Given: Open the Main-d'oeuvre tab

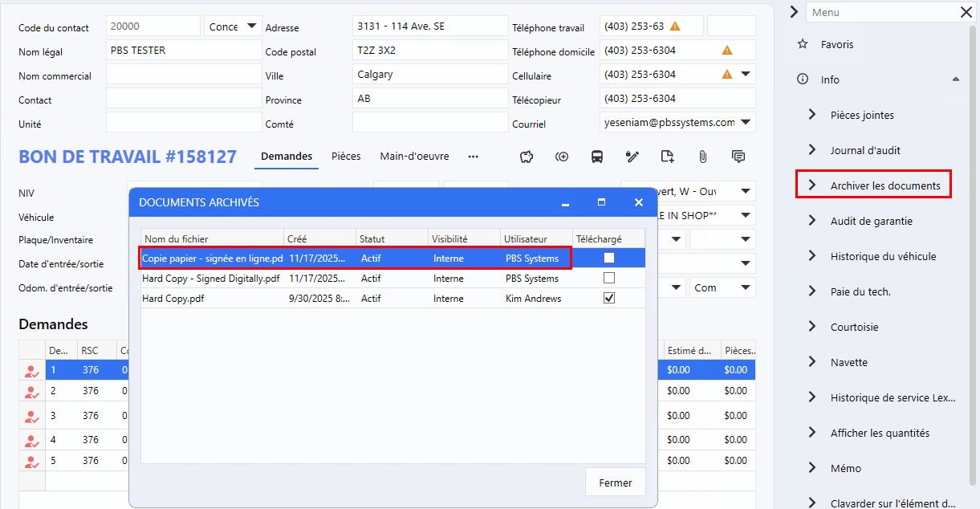Looking at the screenshot, I should [414, 157].
